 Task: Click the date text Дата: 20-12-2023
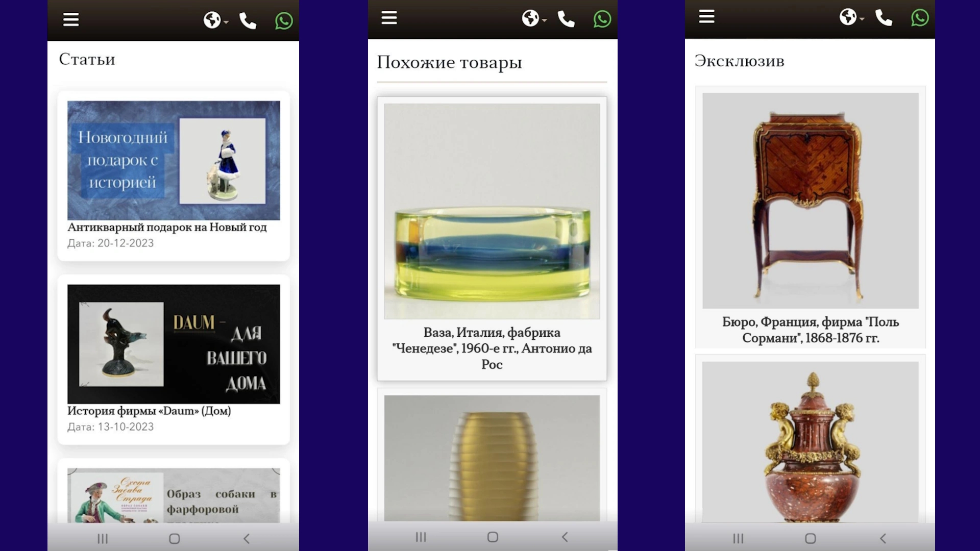pos(111,243)
